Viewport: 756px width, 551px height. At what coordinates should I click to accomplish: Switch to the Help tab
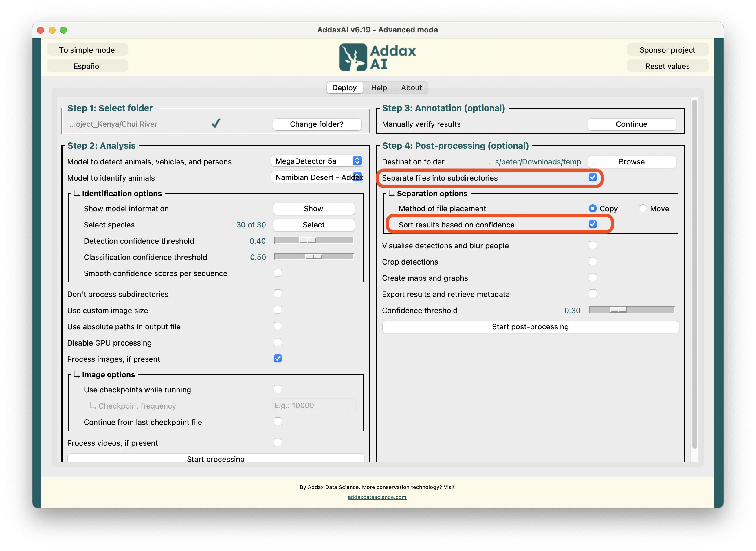coord(379,88)
